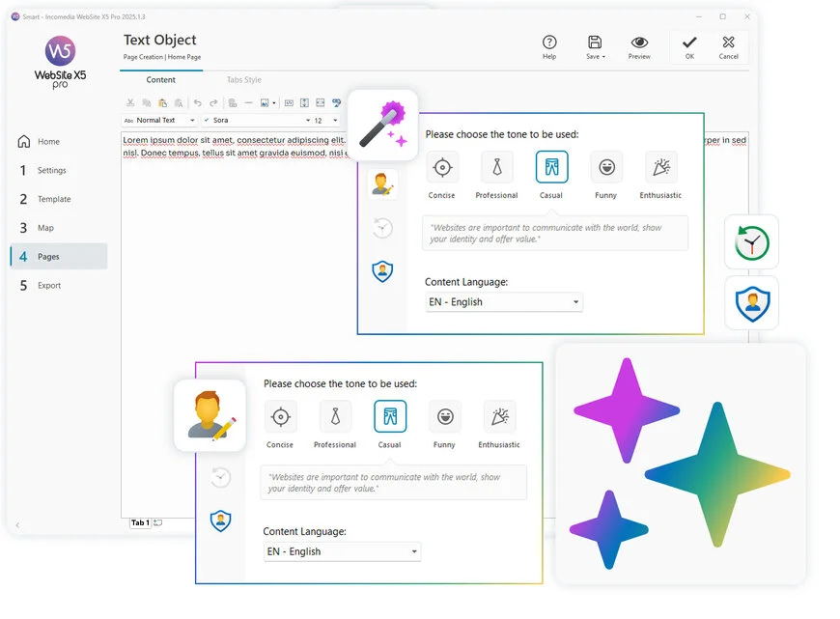
Task: Click the large green clock history icon
Action: click(751, 241)
